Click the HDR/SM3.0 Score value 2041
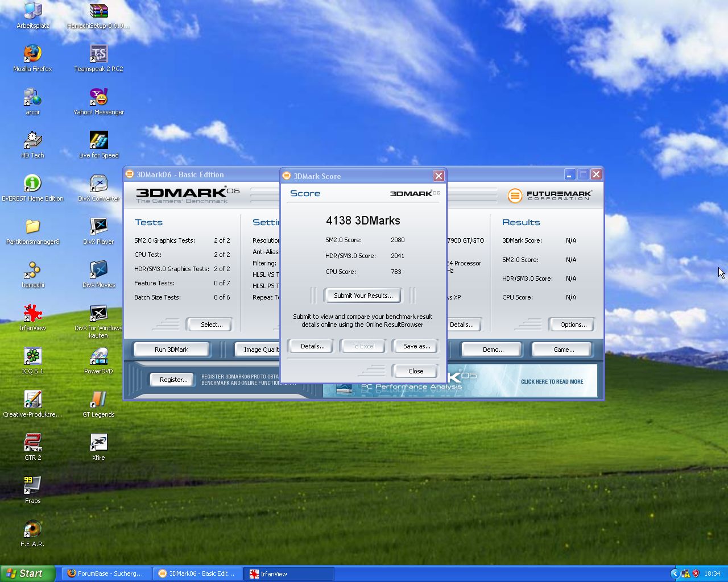Viewport: 728px width, 582px height. click(398, 256)
